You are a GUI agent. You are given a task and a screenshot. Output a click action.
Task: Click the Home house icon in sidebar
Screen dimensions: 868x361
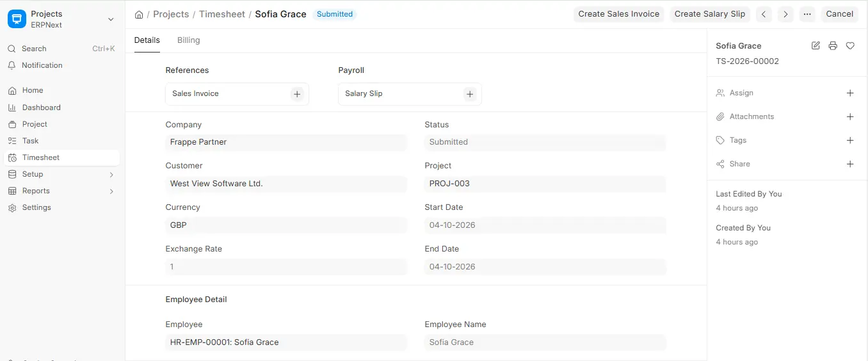tap(12, 90)
